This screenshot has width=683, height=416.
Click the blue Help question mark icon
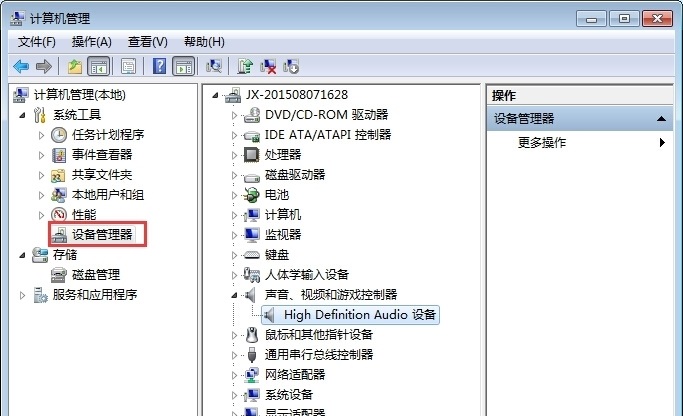click(x=159, y=67)
